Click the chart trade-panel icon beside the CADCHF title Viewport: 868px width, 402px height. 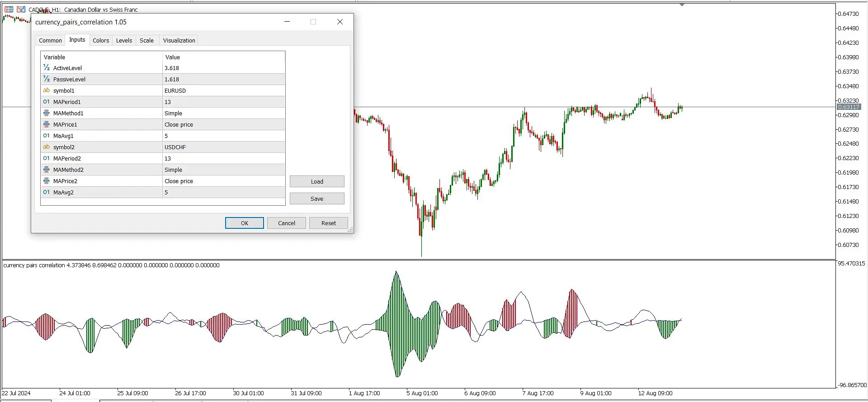pos(21,9)
